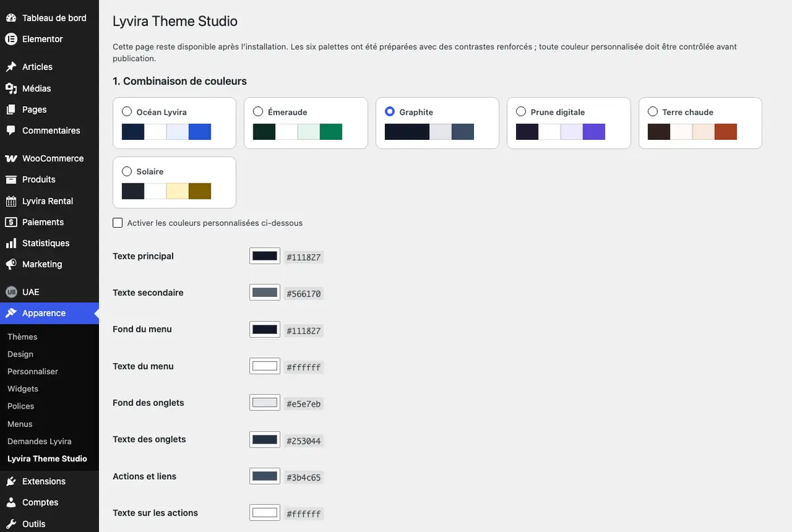Click the Texte principal color swatch
The height and width of the screenshot is (532, 792).
point(265,256)
